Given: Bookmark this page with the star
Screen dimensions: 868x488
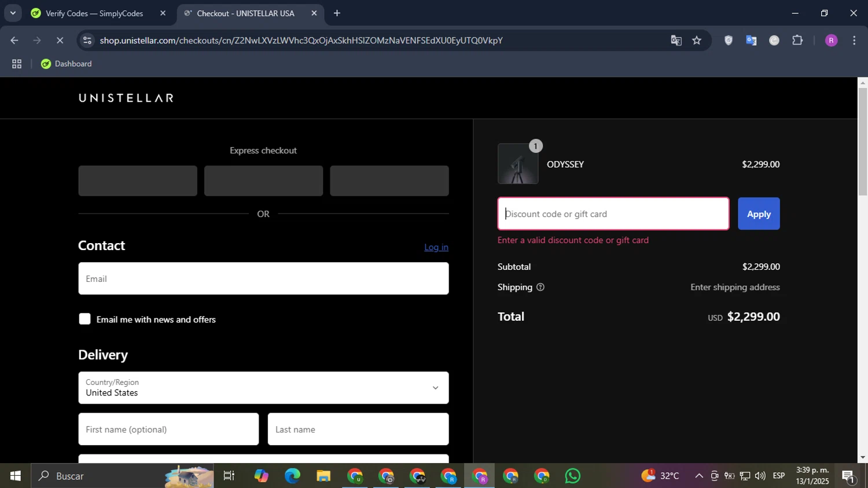Looking at the screenshot, I should click(697, 41).
